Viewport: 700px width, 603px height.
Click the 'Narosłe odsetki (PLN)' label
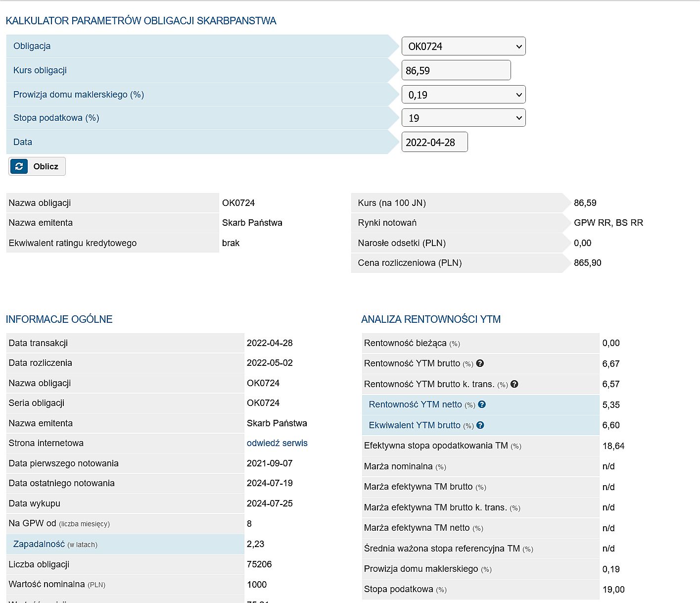402,243
